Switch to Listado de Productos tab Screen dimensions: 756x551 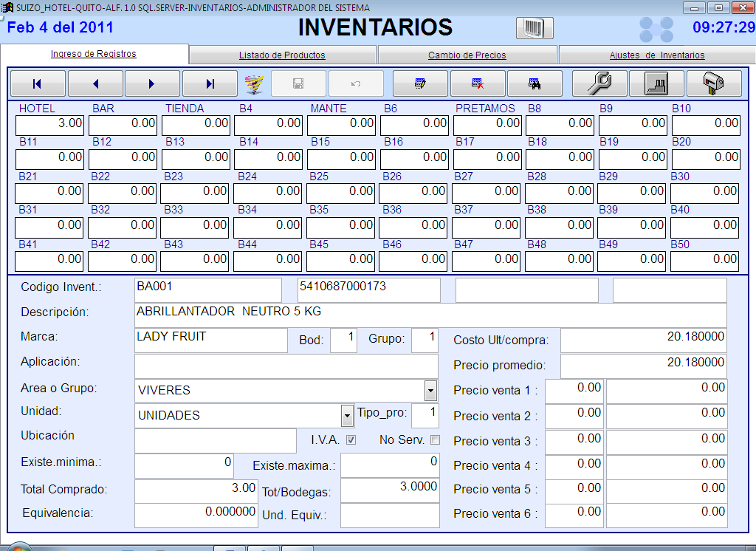pos(282,55)
